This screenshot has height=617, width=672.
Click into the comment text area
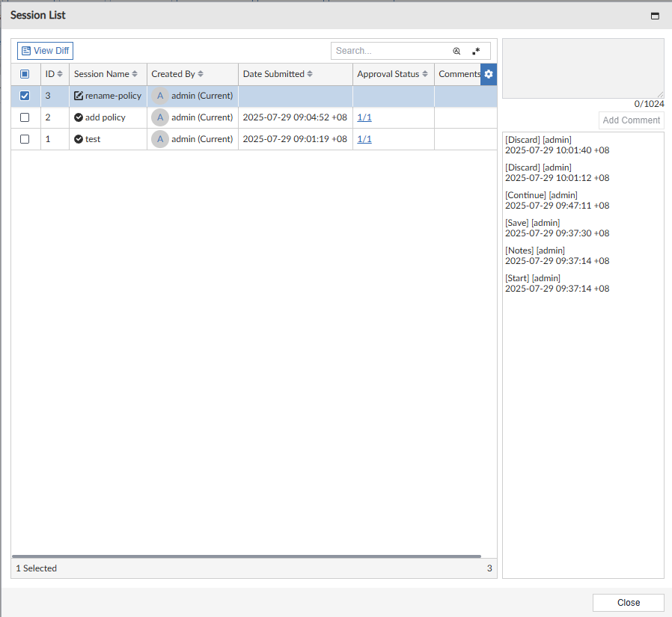[583, 69]
